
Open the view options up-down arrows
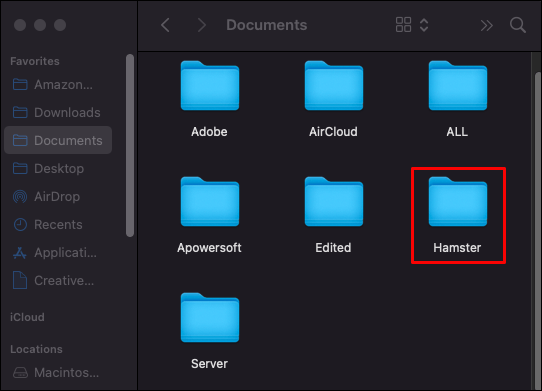coord(424,25)
